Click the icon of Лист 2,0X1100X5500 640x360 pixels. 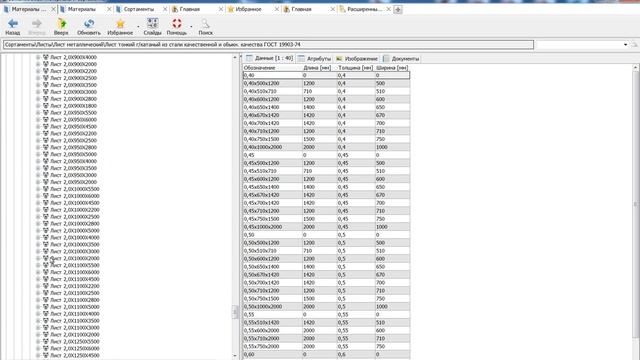pyautogui.click(x=46, y=265)
